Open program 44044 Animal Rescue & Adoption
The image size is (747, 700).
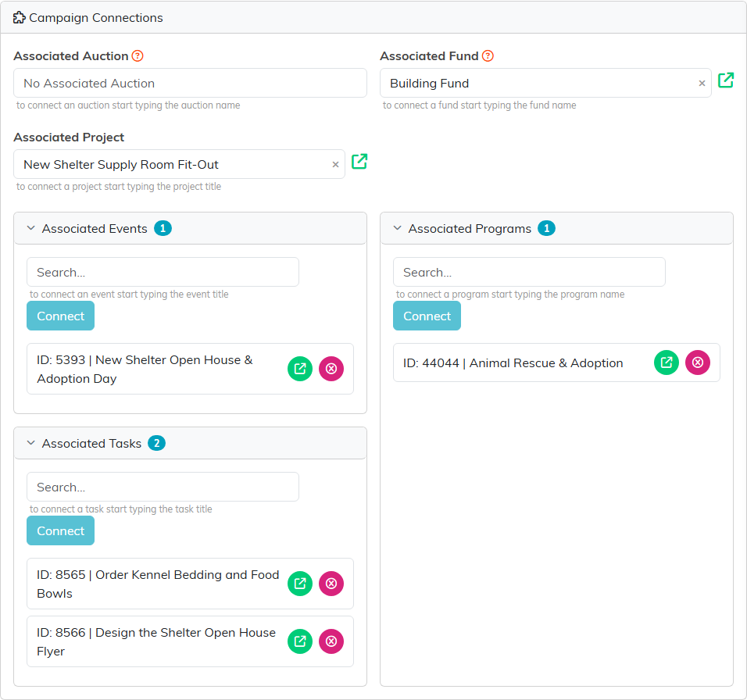click(x=666, y=362)
